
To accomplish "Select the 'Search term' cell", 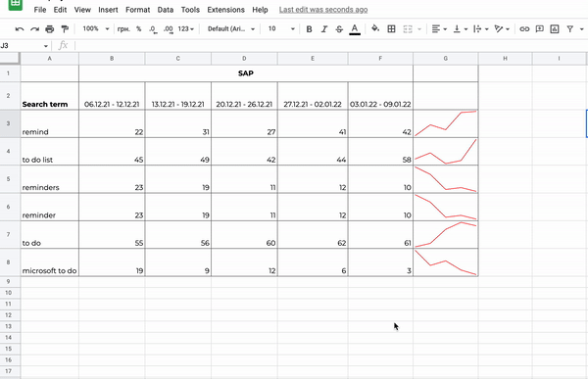I will 50,96.
